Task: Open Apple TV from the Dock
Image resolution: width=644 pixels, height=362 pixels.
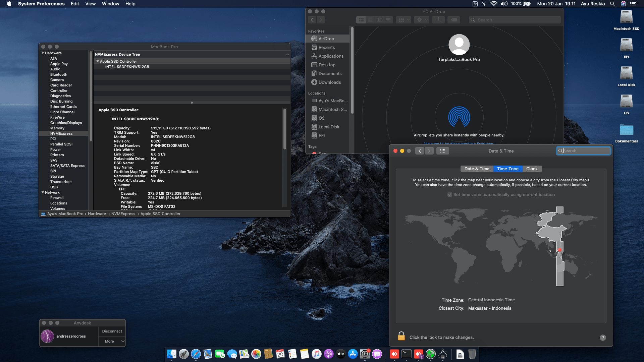Action: (341, 354)
